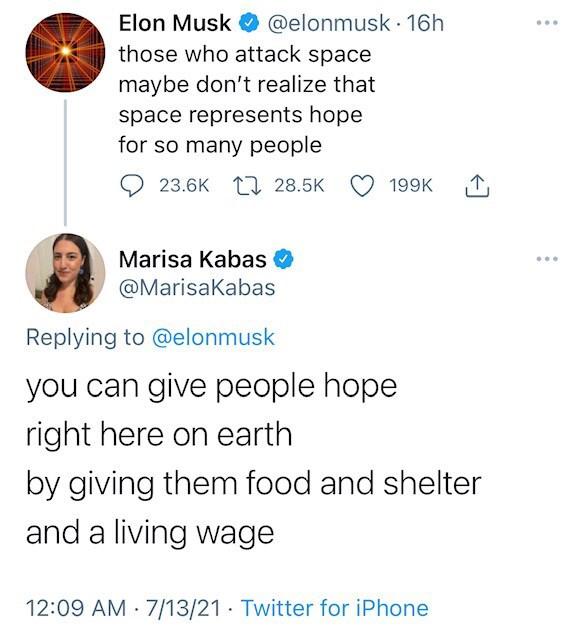Click the 199K likes count

[411, 186]
